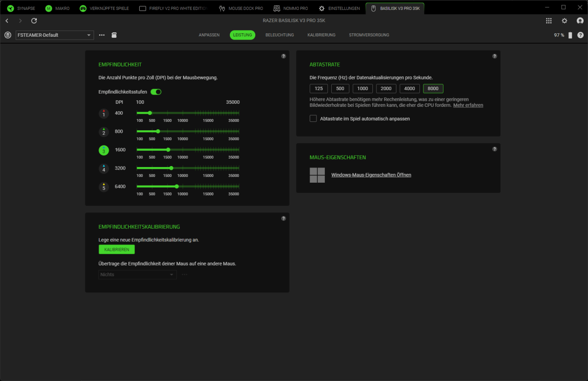Open help for Abtastrate panel
Viewport: 588px width, 381px height.
coord(494,56)
